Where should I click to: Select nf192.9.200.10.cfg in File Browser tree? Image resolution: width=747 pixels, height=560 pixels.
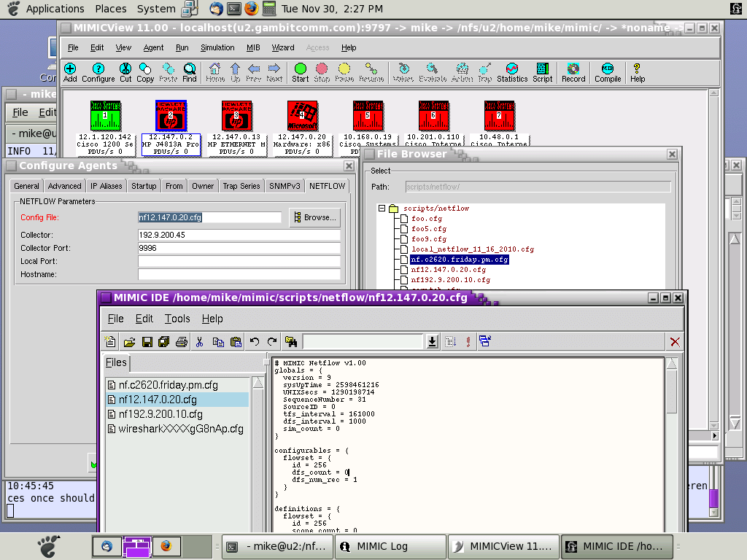(x=450, y=280)
